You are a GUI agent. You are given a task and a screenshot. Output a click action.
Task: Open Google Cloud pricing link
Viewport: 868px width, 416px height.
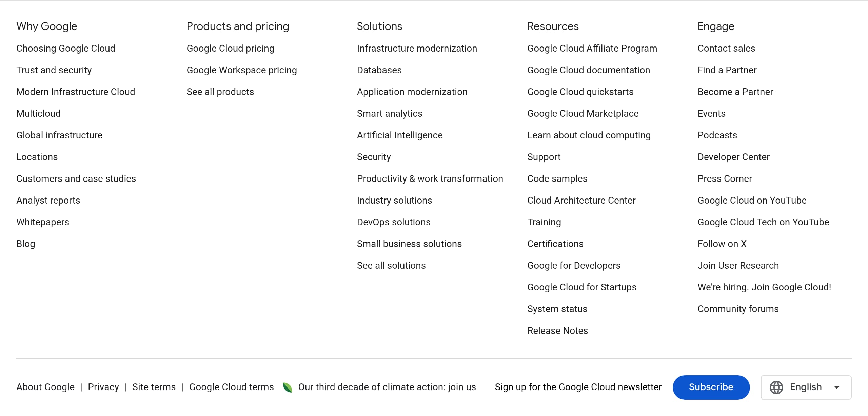(x=230, y=49)
